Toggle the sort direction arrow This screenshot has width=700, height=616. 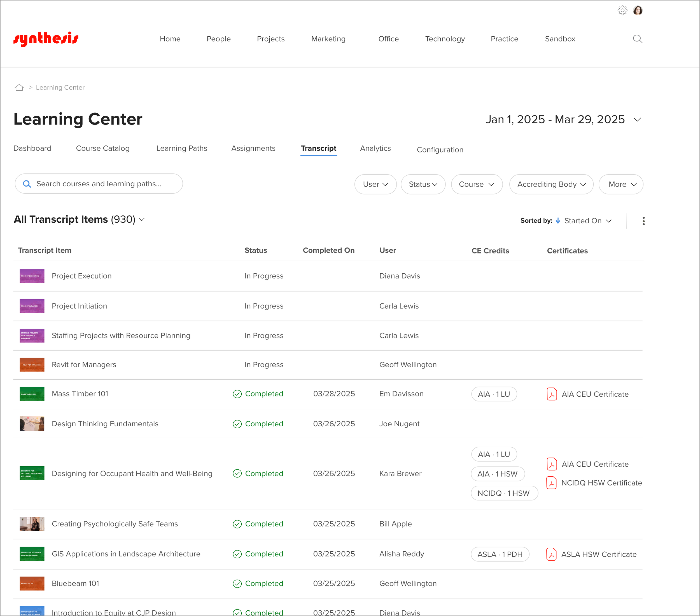[558, 221]
